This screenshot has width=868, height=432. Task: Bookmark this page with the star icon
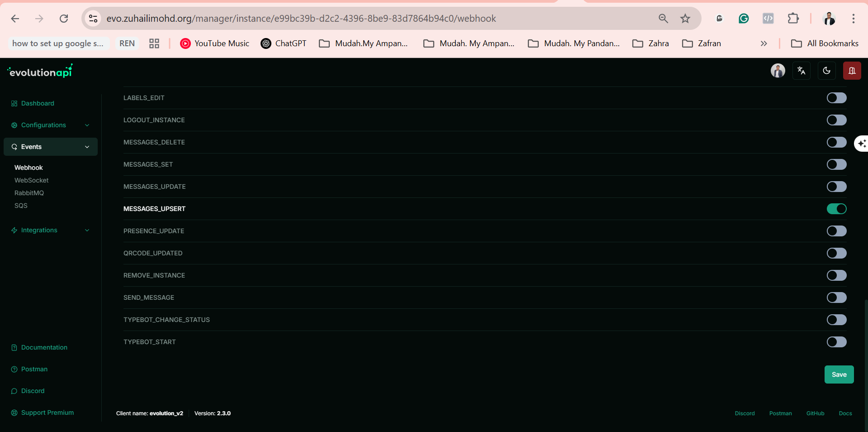click(x=685, y=19)
